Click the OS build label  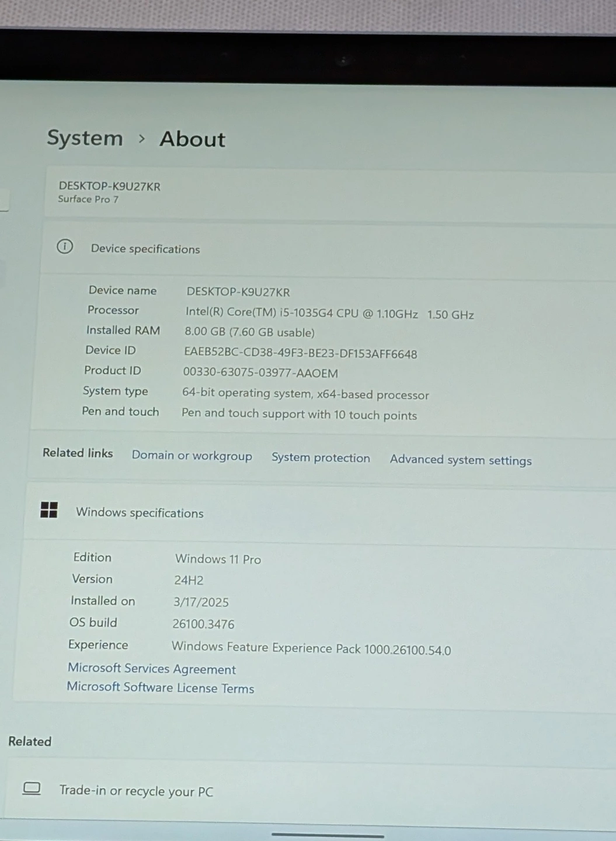[93, 623]
